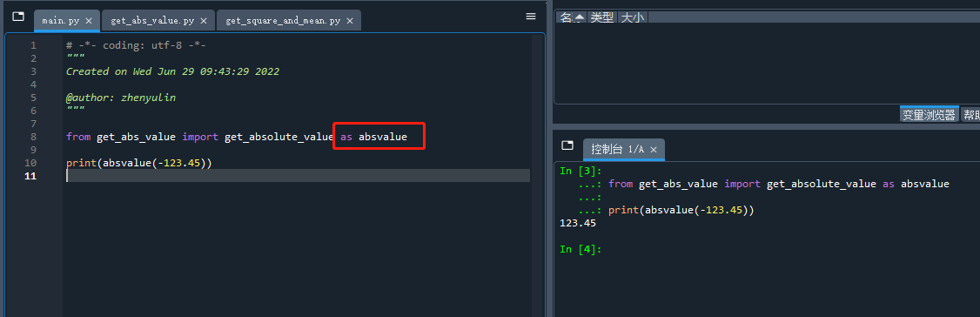980x317 pixels.
Task: Open the editor file browse tabs icon
Action: click(x=19, y=17)
